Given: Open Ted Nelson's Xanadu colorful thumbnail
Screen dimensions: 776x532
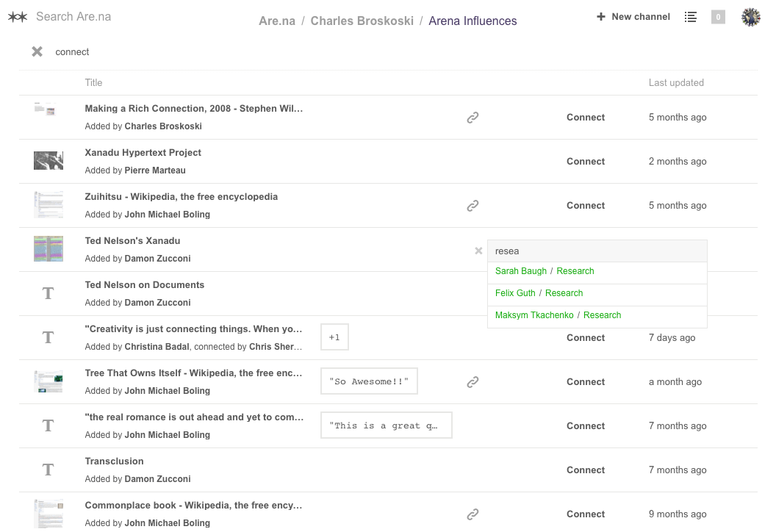Looking at the screenshot, I should pos(48,249).
